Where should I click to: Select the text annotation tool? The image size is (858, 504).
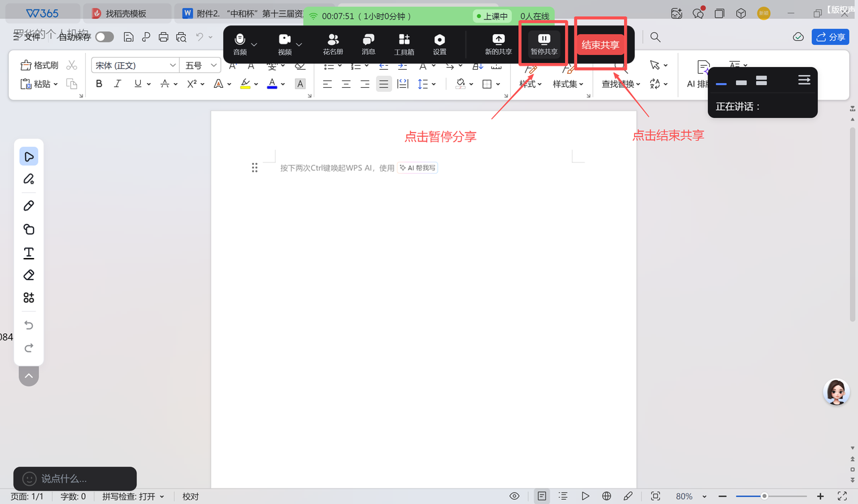coord(29,253)
